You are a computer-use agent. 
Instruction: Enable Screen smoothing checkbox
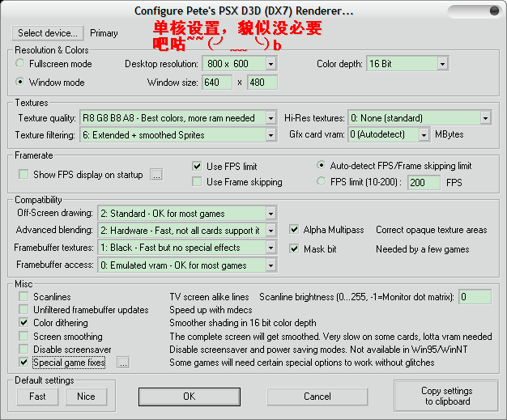pyautogui.click(x=23, y=336)
